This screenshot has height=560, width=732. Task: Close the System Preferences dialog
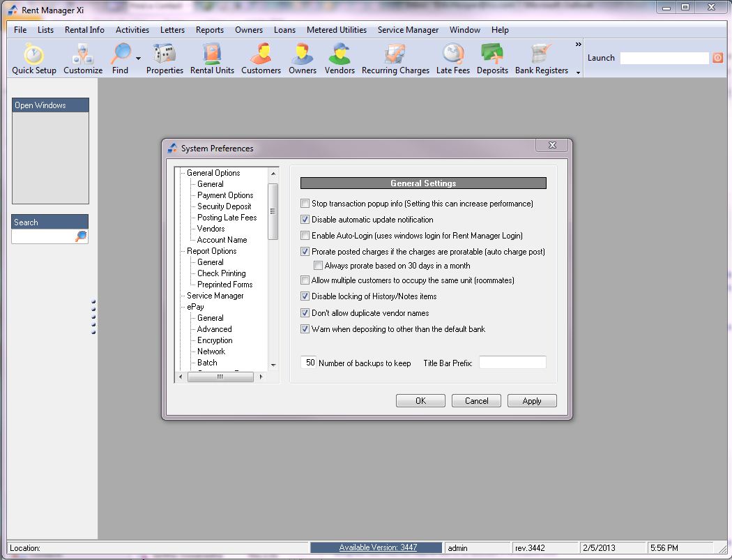click(552, 145)
